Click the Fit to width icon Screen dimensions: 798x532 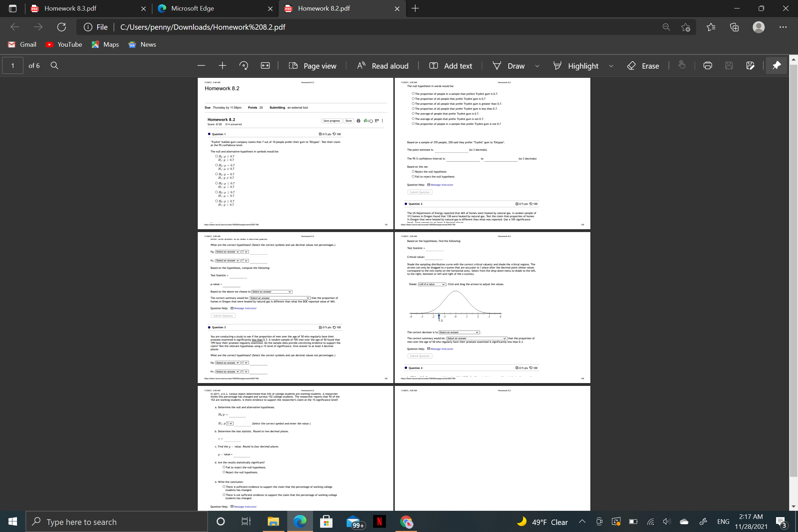point(265,65)
